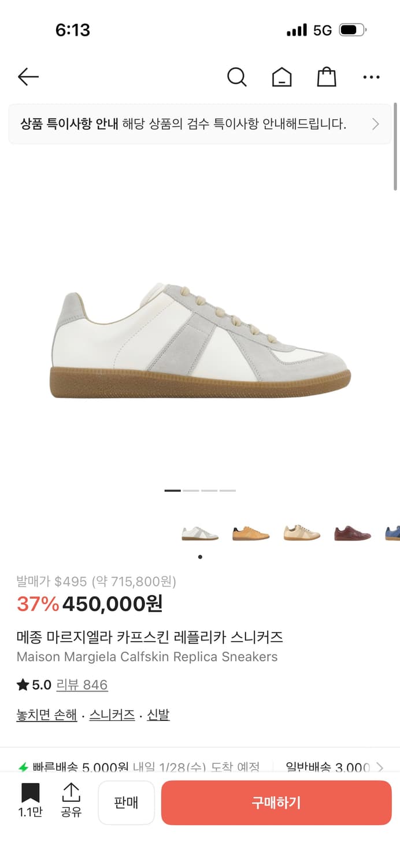Screen dimensions: 400x868
Task: Click the 판매 button
Action: 126,803
